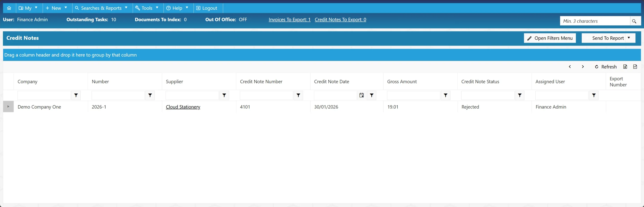Viewport: 644px width, 207px height.
Task: Click the Refresh button
Action: click(x=605, y=67)
